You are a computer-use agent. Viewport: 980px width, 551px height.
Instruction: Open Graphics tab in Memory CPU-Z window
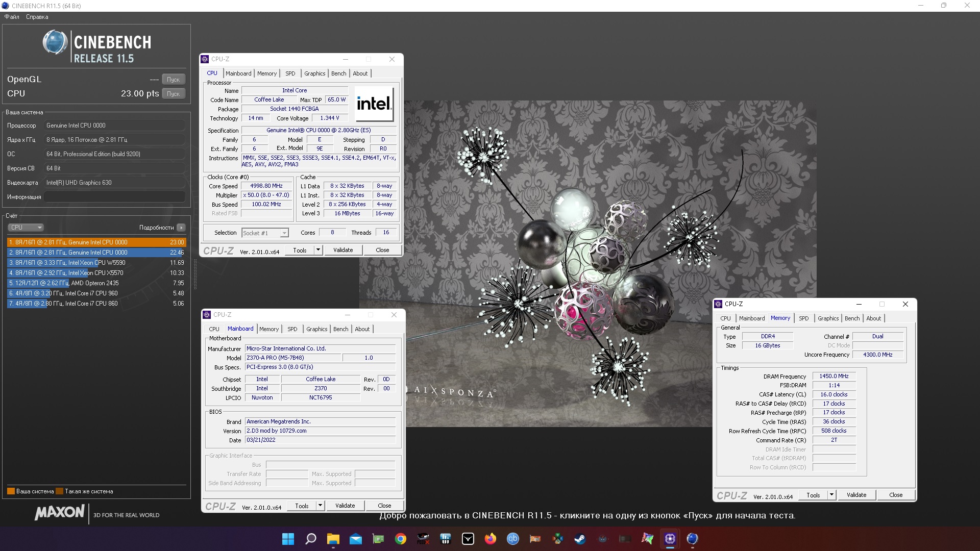828,318
